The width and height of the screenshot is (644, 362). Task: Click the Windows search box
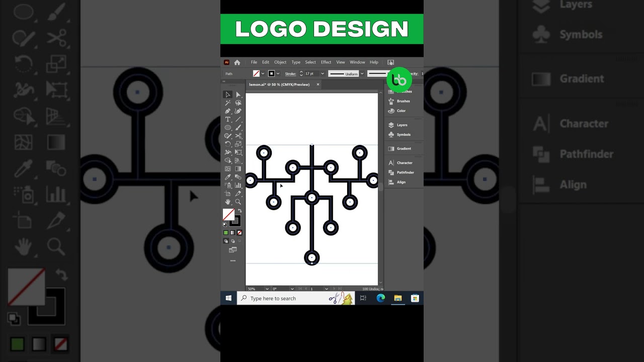click(x=296, y=298)
